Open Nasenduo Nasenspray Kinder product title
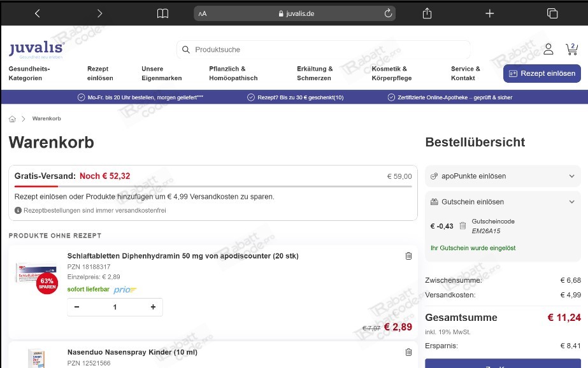This screenshot has height=368, width=588. tap(133, 352)
